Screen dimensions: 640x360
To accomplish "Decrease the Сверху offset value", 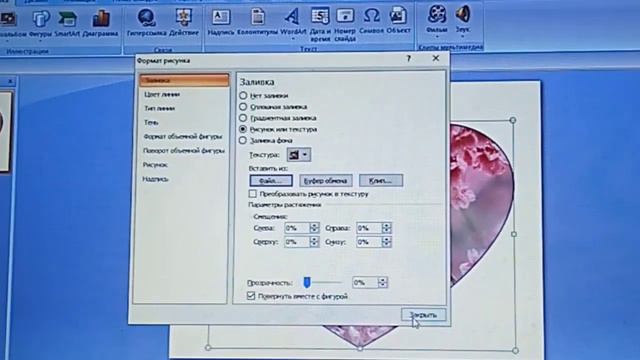I will (x=314, y=244).
